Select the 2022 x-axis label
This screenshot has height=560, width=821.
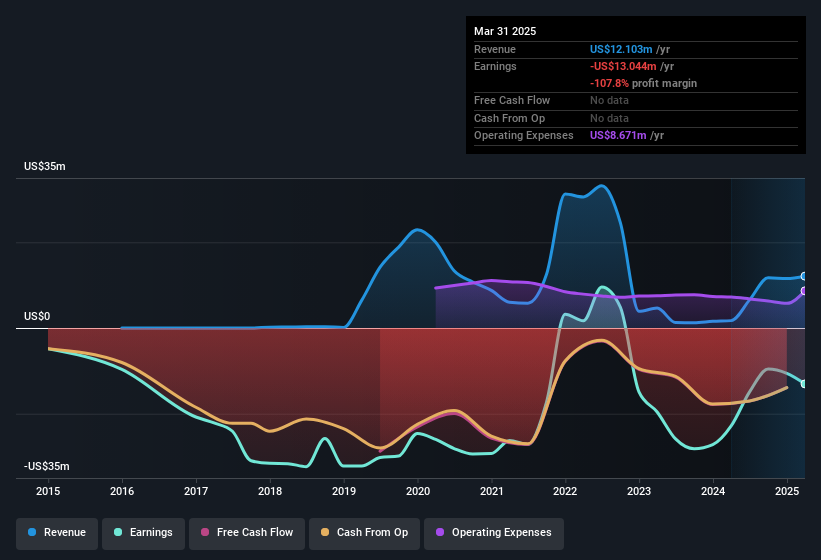pos(565,491)
